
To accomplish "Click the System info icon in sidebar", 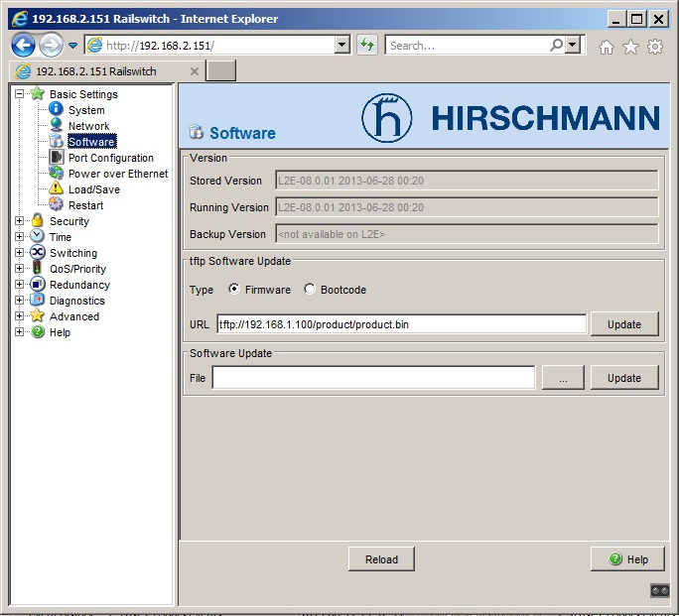I will pyautogui.click(x=57, y=110).
